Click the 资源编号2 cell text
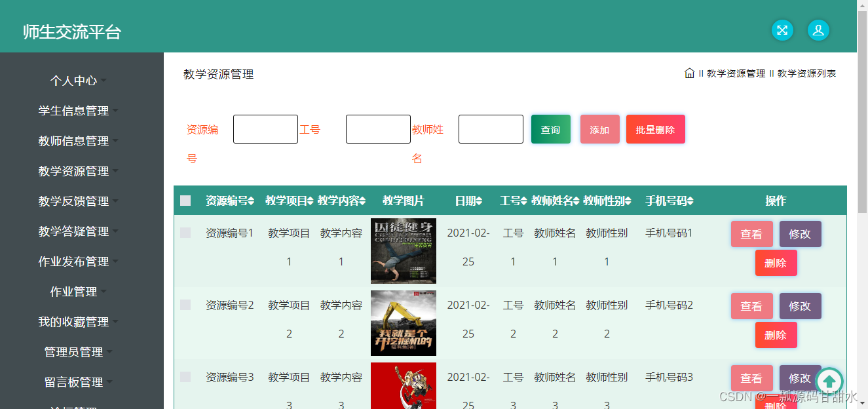The height and width of the screenshot is (409, 868). (x=229, y=305)
